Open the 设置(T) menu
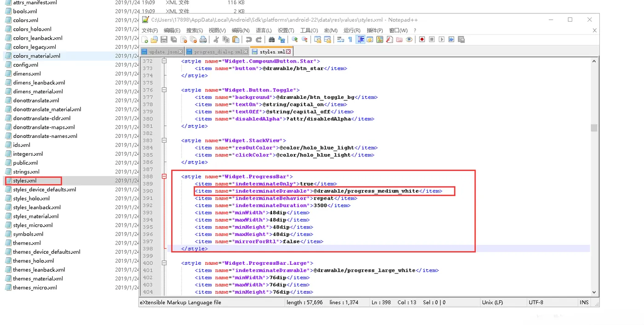644x325 pixels. pyautogui.click(x=286, y=30)
